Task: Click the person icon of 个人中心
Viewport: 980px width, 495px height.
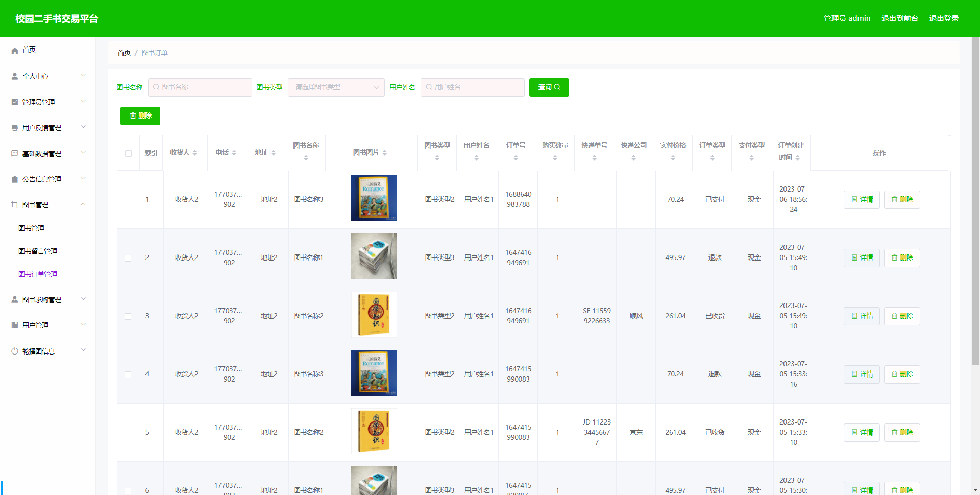Action: tap(15, 76)
